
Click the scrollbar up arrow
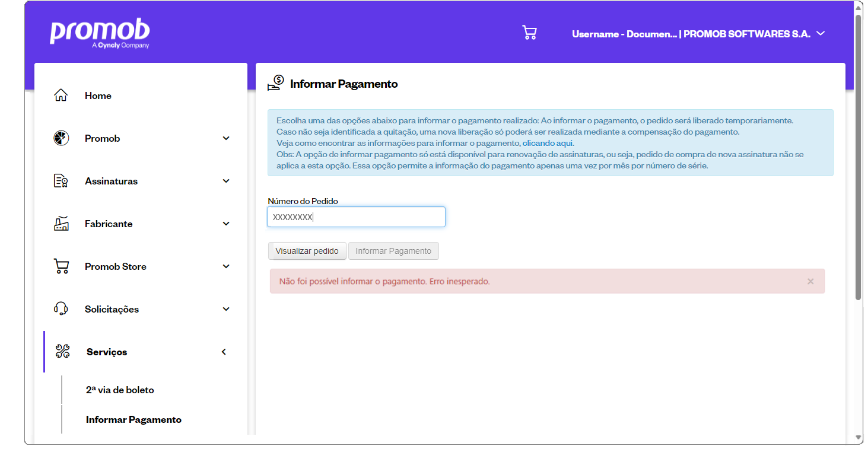(859, 7)
